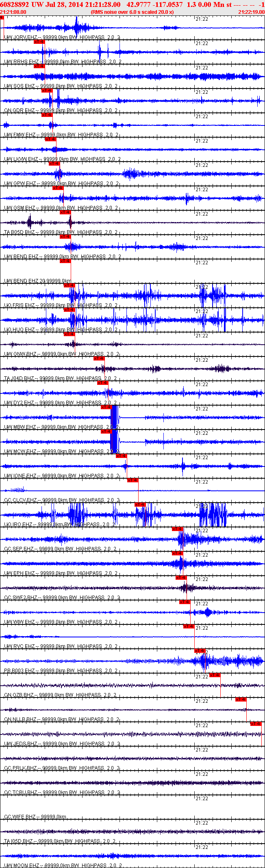Viewport: 265px width, 868px height.
Task: Select the UW JORV EHZ station label
Action: pyautogui.click(x=20, y=37)
